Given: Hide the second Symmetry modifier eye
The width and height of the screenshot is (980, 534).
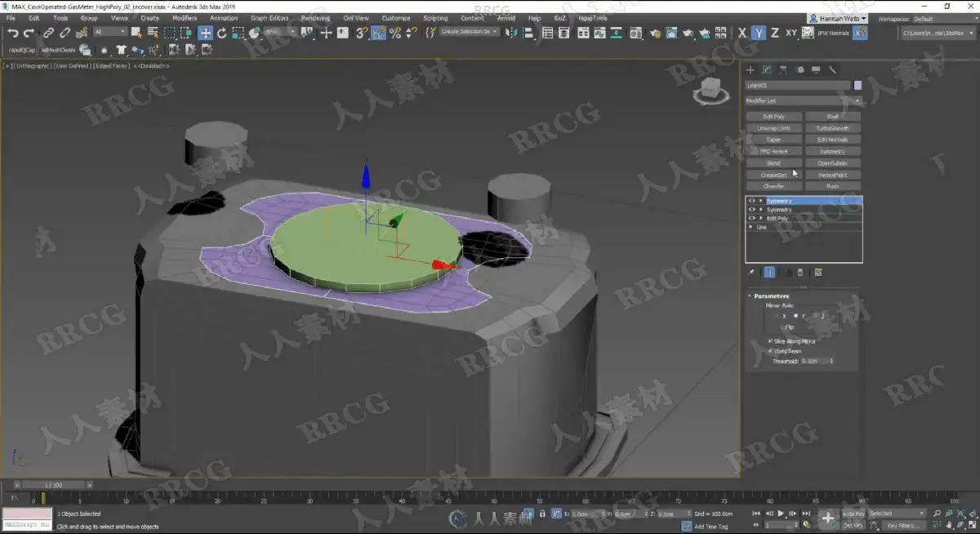Looking at the screenshot, I should [x=751, y=210].
